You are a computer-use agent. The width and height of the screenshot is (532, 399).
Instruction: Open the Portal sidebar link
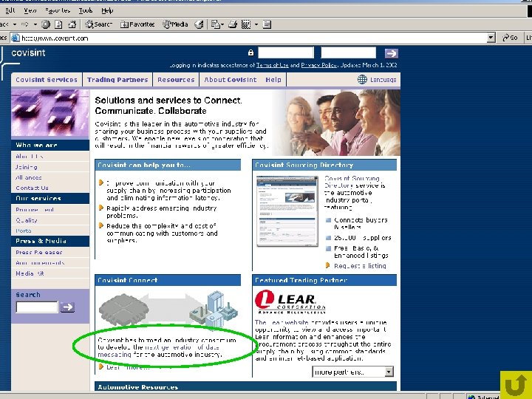coord(24,231)
